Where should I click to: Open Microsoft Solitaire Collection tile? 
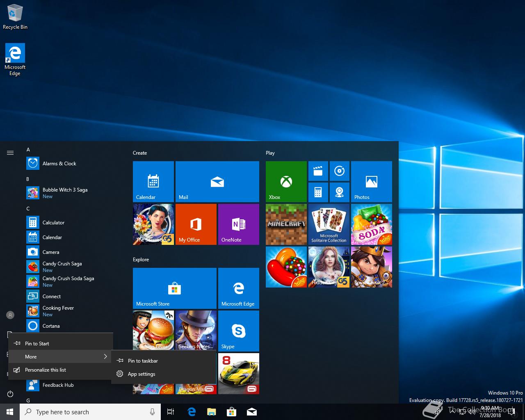click(x=329, y=224)
